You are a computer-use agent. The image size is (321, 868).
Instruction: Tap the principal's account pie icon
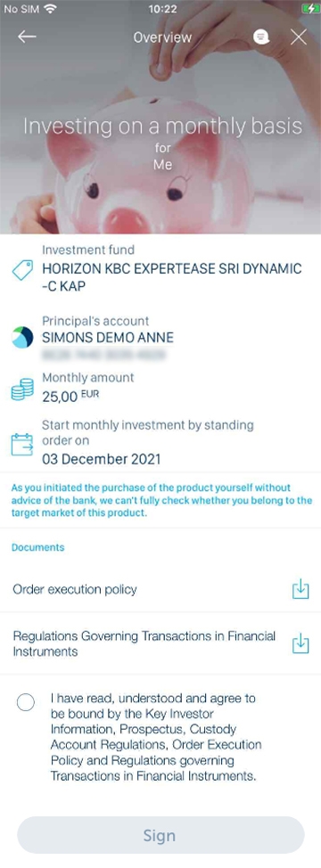pos(22,337)
